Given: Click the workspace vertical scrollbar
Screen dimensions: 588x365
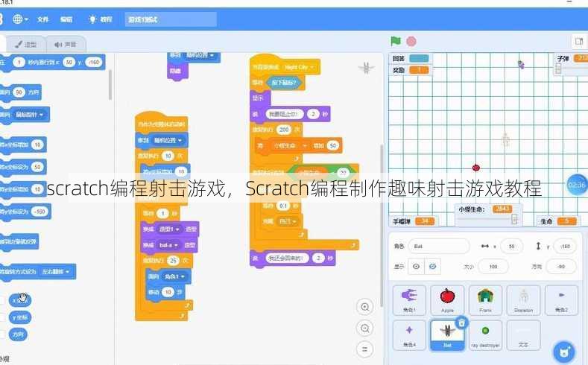Looking at the screenshot, I should pyautogui.click(x=382, y=225).
